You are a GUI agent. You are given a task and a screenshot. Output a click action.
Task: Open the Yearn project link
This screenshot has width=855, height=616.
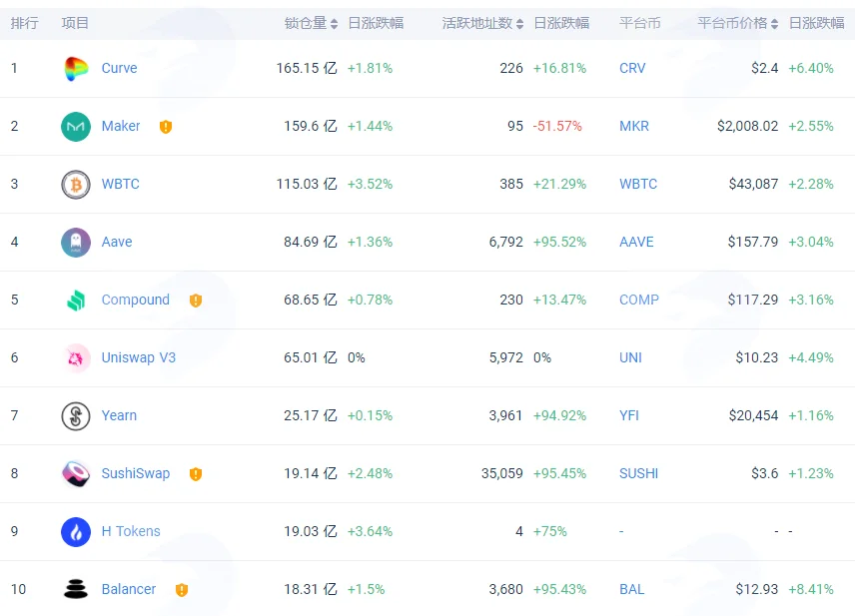point(119,415)
